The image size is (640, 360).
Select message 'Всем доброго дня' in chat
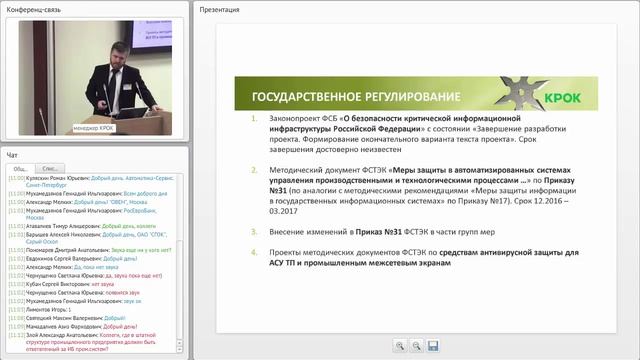click(145, 193)
